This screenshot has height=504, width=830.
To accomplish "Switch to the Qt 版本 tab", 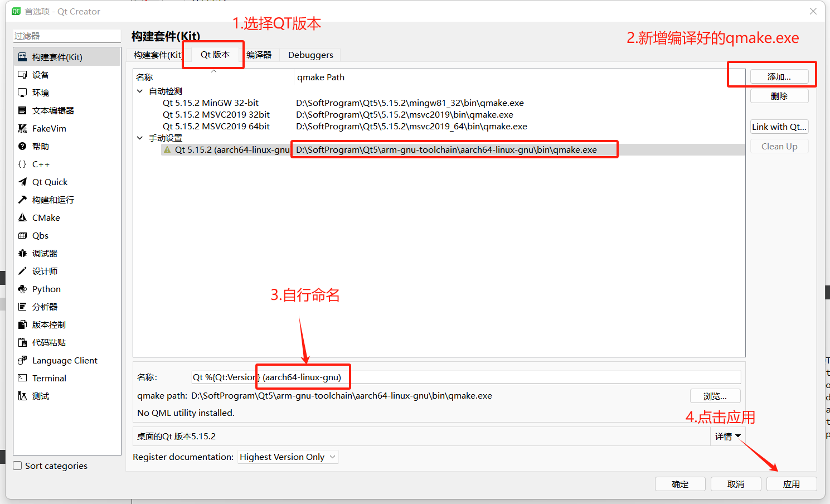I will click(x=215, y=54).
